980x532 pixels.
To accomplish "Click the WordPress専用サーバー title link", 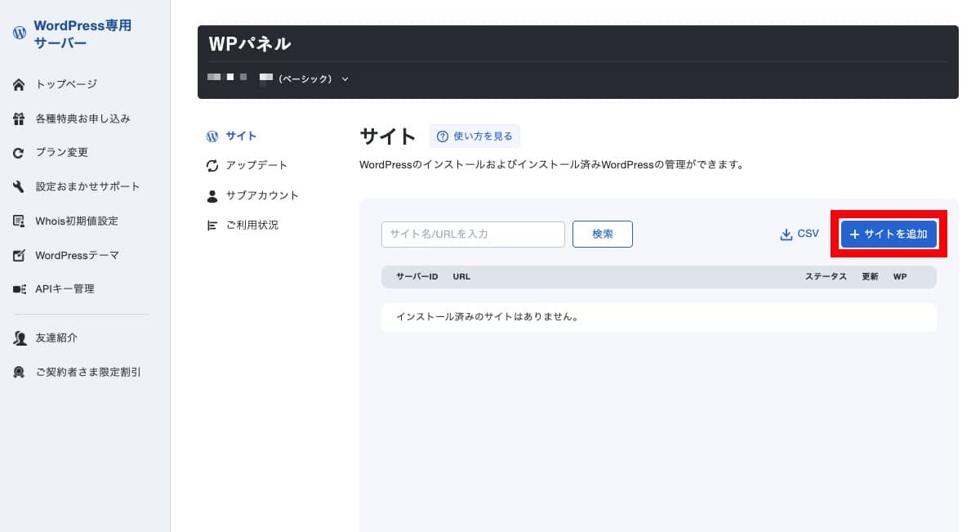I will point(82,34).
